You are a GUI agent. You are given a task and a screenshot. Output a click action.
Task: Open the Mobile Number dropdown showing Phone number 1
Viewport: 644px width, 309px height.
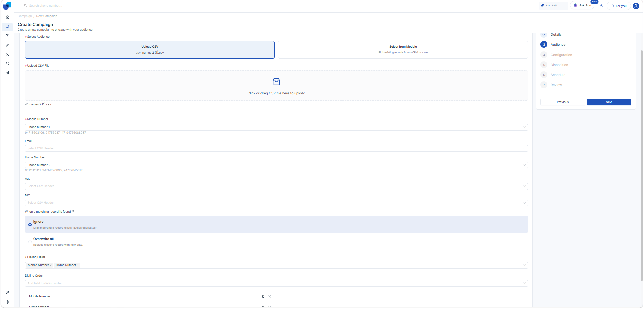[x=276, y=127]
